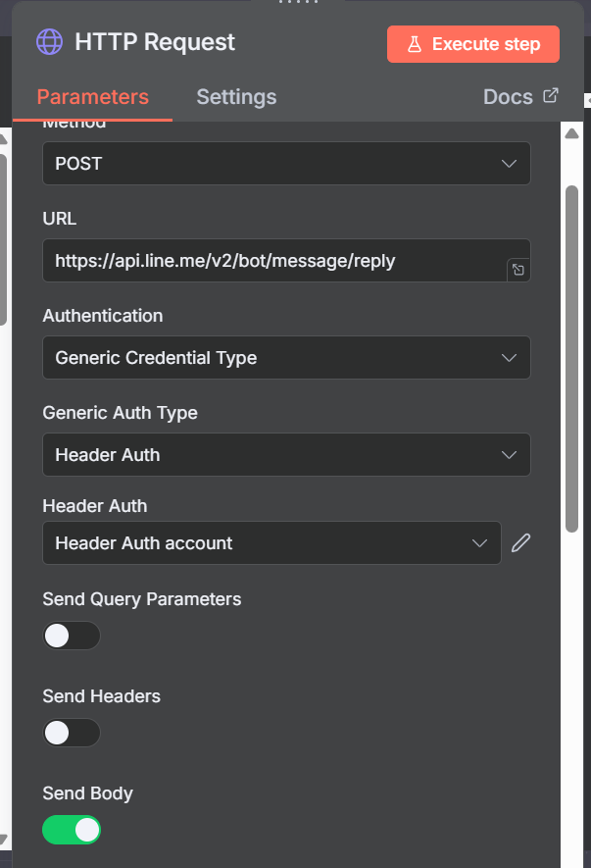This screenshot has height=868, width=591.
Task: Open the Method dropdown showing POST
Action: point(286,164)
